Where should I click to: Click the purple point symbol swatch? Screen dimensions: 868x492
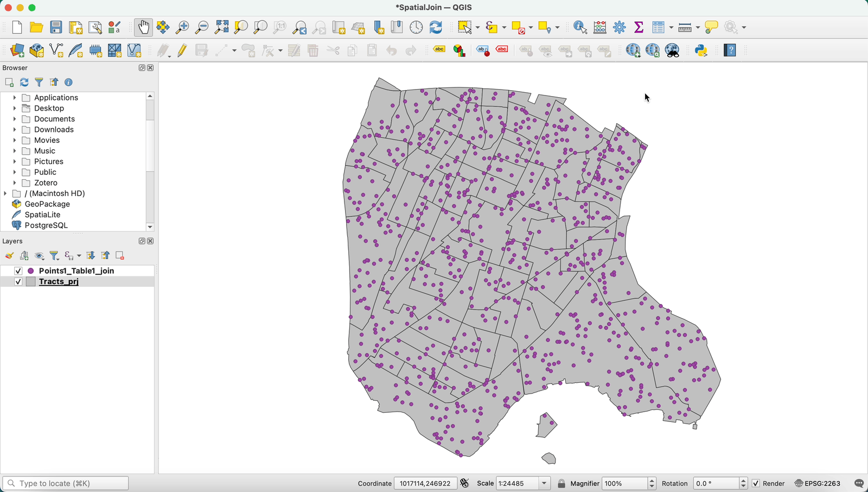[x=31, y=271]
